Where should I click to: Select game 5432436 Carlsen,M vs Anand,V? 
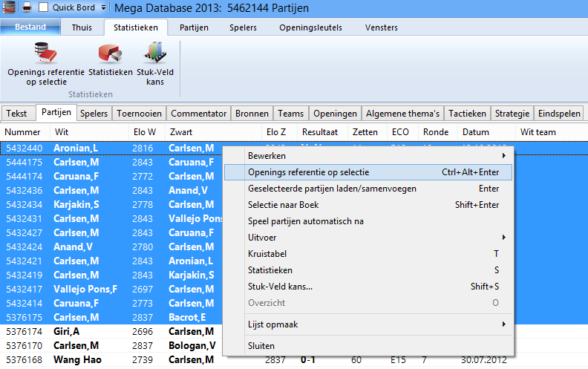click(x=111, y=191)
